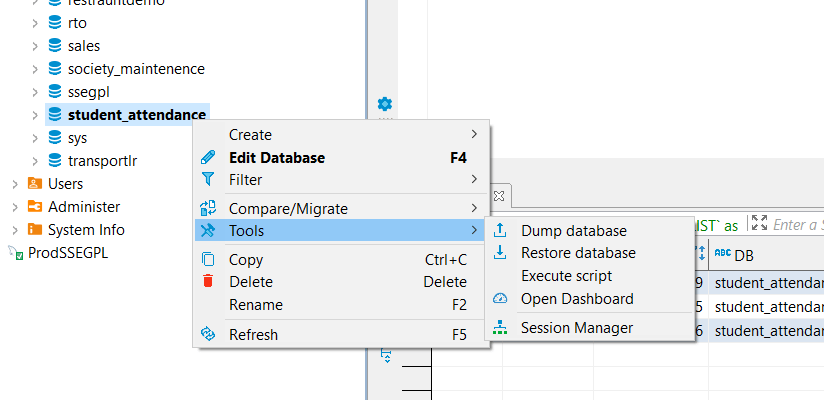Select the society_maintenence database
824x400 pixels.
136,69
